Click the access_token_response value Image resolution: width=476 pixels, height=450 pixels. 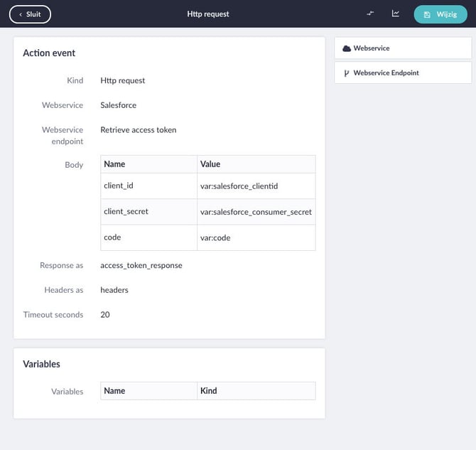pyautogui.click(x=141, y=266)
